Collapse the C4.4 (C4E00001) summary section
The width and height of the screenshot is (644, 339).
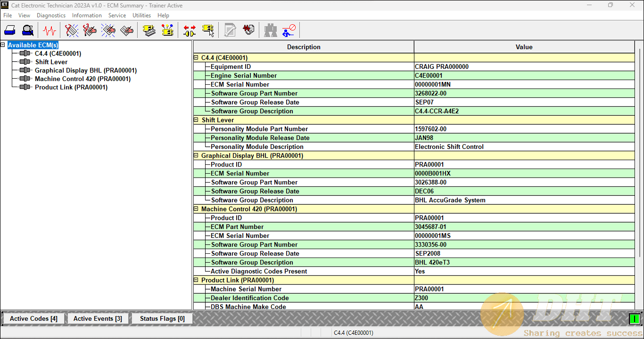(195, 57)
